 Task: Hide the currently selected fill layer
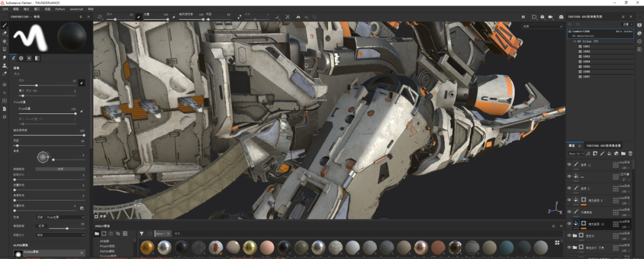(569, 224)
